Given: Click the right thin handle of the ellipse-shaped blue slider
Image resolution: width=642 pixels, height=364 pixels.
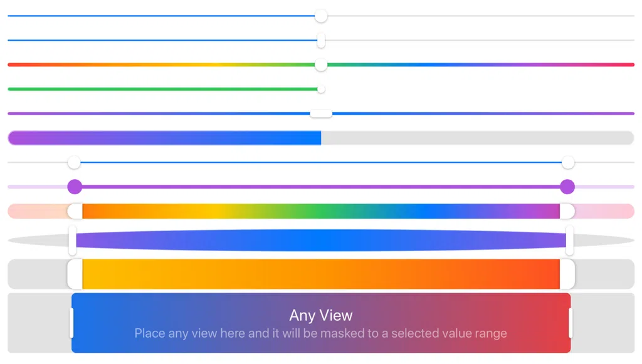Looking at the screenshot, I should click(x=569, y=240).
